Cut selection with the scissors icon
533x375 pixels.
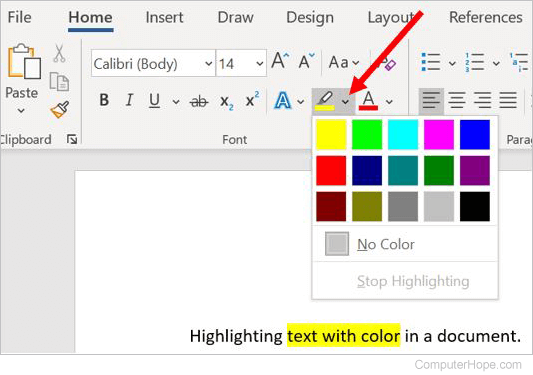[59, 54]
